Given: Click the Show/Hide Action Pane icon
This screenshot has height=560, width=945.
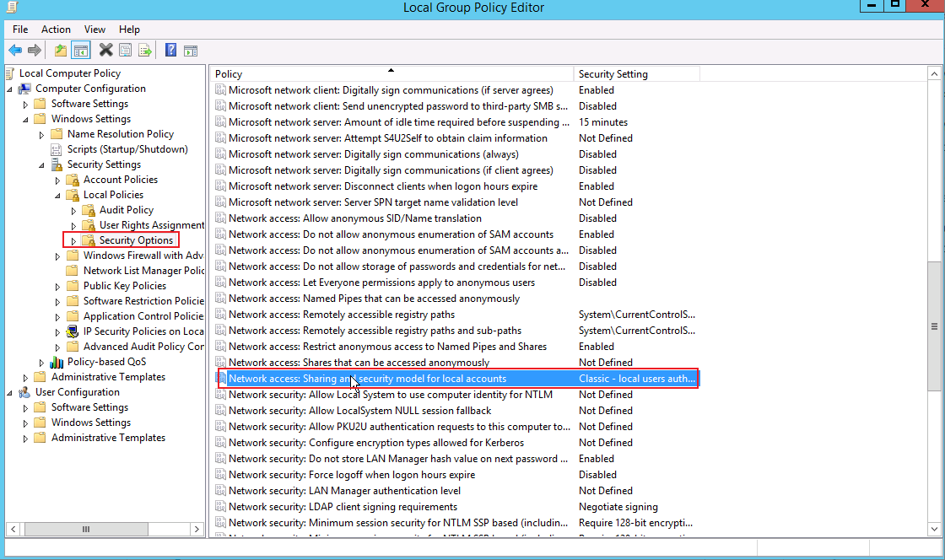Looking at the screenshot, I should point(191,51).
